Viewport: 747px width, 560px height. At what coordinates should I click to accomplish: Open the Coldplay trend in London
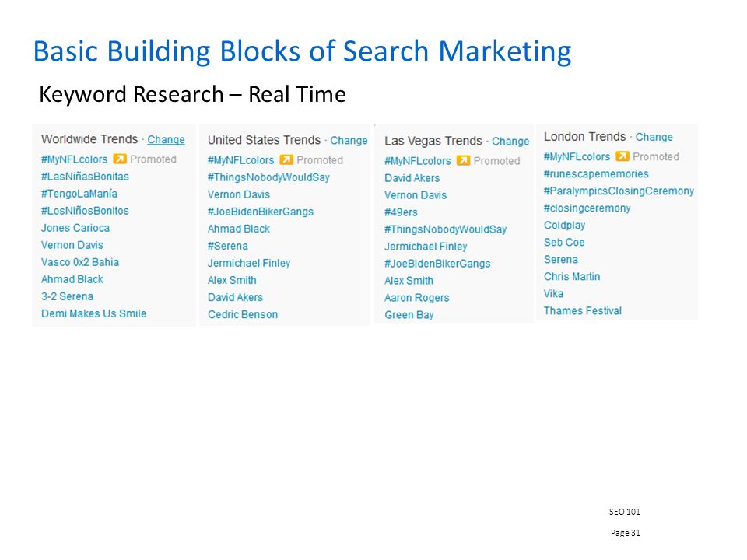pos(565,226)
